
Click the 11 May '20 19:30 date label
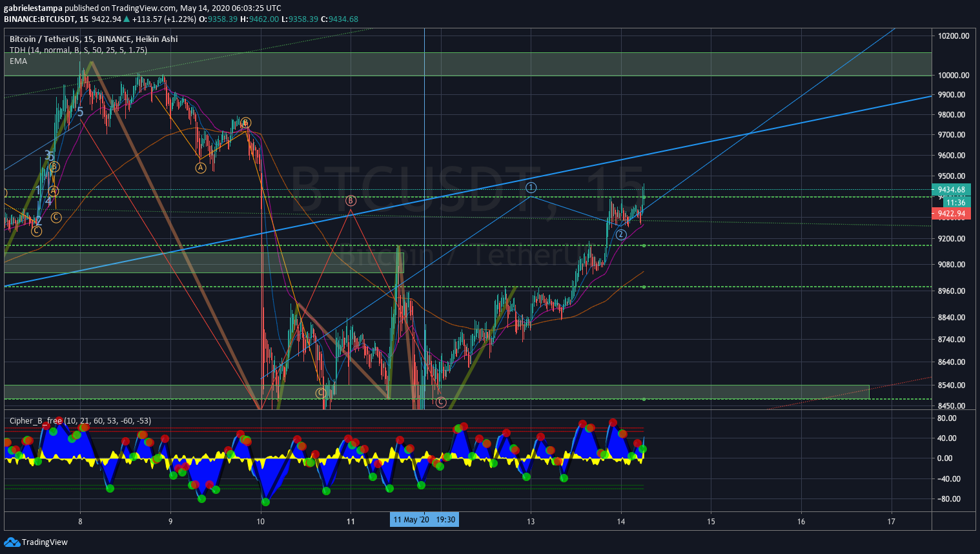tap(424, 520)
